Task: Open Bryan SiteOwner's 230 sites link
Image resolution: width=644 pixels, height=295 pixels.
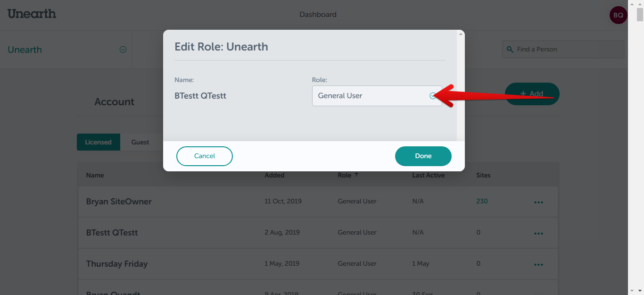Action: [482, 201]
